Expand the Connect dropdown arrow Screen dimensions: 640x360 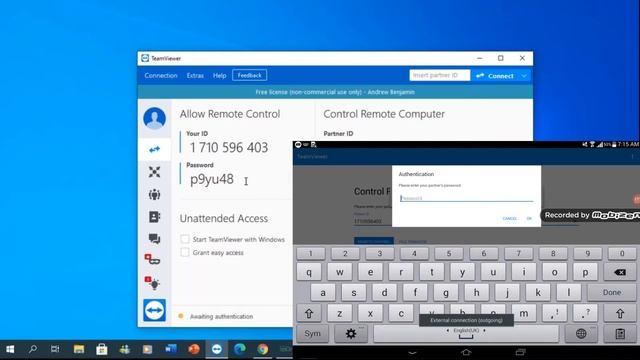click(x=524, y=76)
